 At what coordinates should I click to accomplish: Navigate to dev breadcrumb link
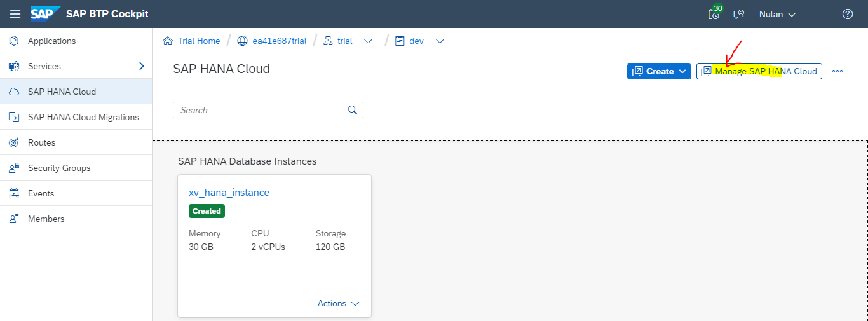(x=416, y=41)
